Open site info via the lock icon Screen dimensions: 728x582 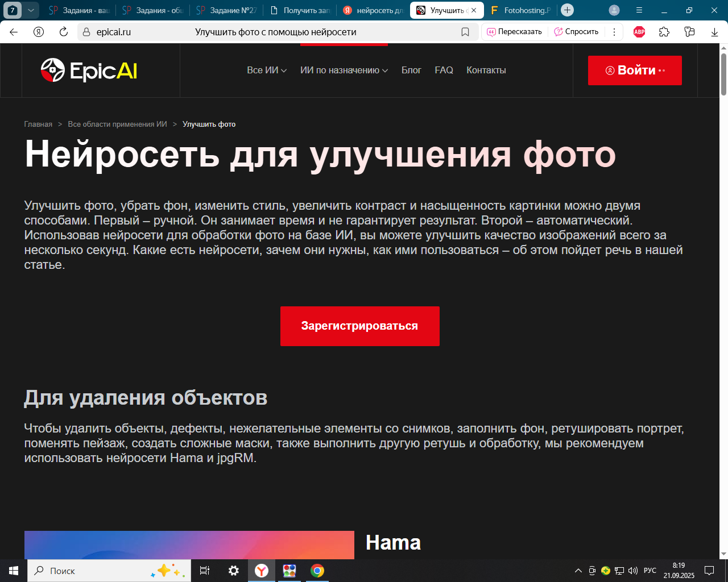click(x=86, y=32)
